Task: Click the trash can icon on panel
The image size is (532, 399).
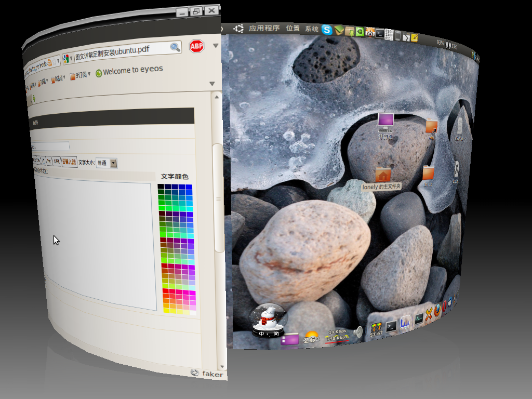Action: 397,35
